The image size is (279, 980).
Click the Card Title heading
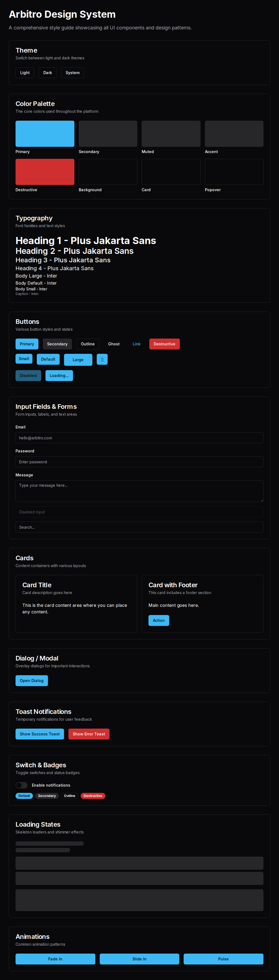pos(37,585)
